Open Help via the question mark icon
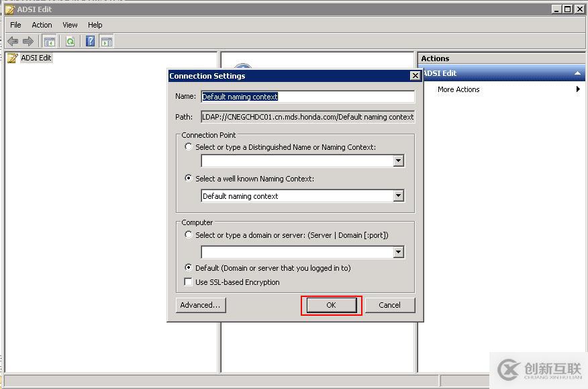The image size is (588, 389). pos(91,42)
